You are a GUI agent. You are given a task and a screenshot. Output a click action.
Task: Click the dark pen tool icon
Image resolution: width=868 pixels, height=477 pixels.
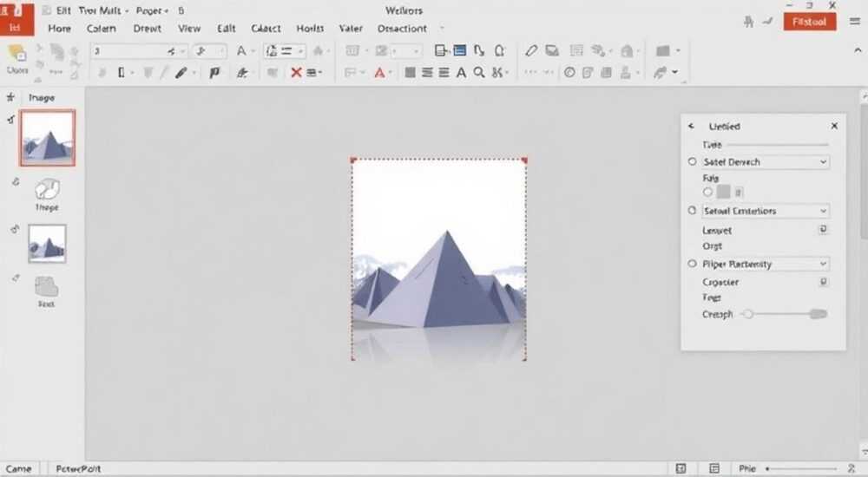pos(181,73)
